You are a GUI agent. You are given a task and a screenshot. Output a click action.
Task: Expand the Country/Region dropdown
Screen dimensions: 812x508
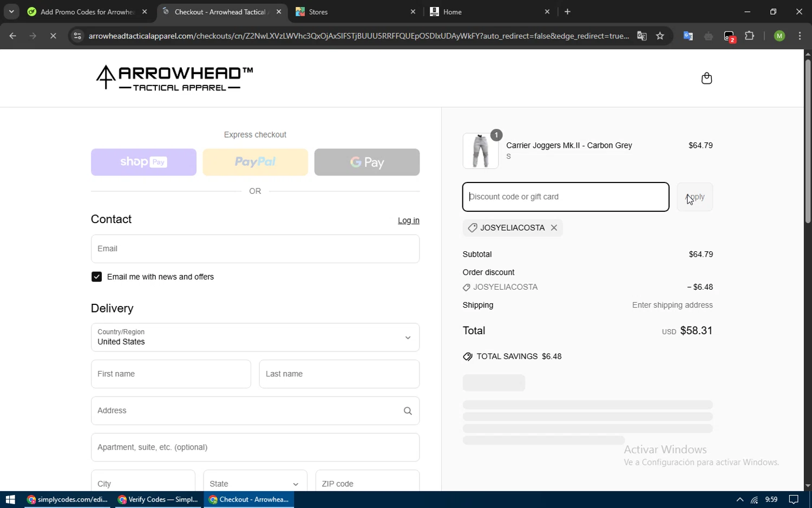click(255, 337)
